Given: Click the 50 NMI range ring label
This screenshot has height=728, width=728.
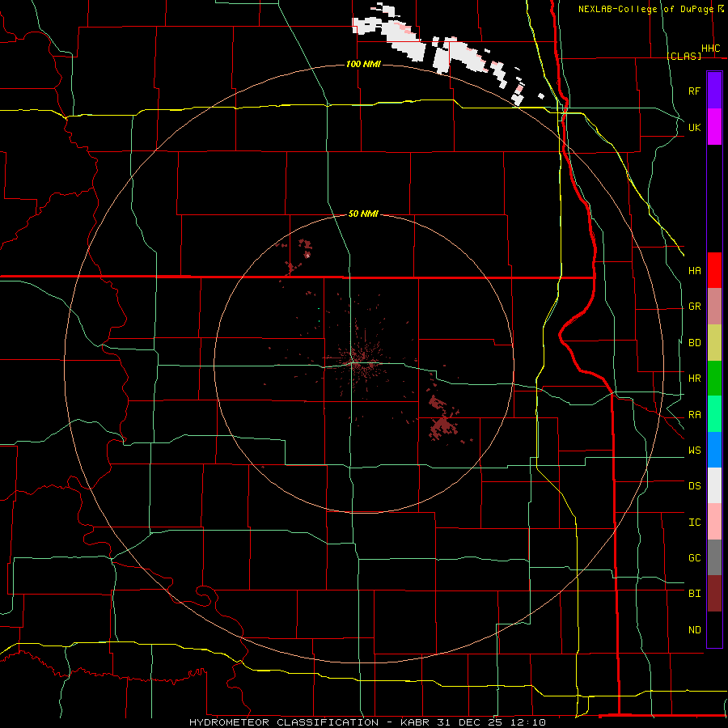Looking at the screenshot, I should (363, 214).
